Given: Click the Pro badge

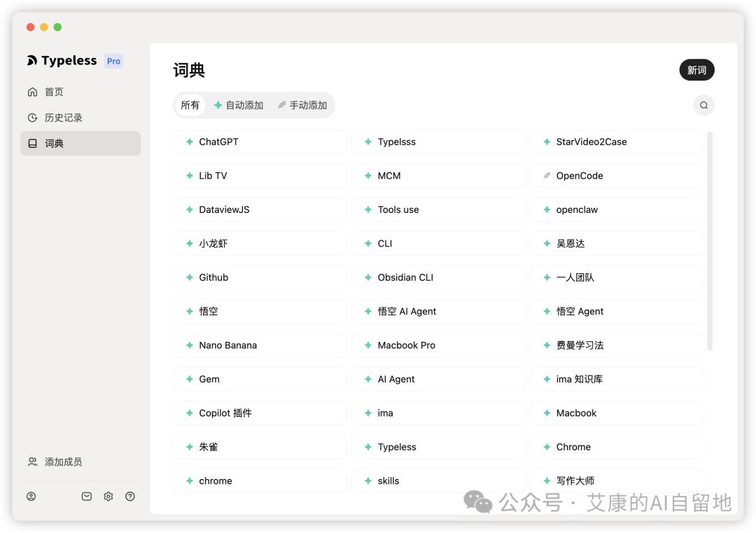Looking at the screenshot, I should click(114, 61).
